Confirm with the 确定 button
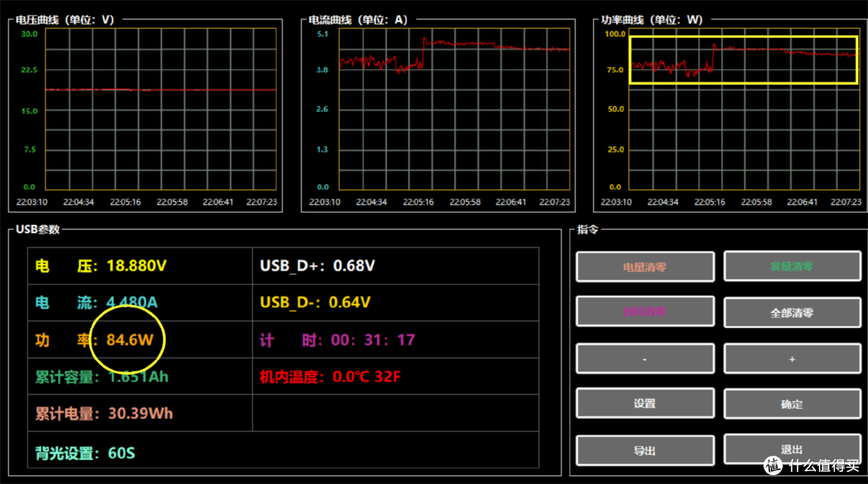The image size is (868, 484). coord(792,404)
